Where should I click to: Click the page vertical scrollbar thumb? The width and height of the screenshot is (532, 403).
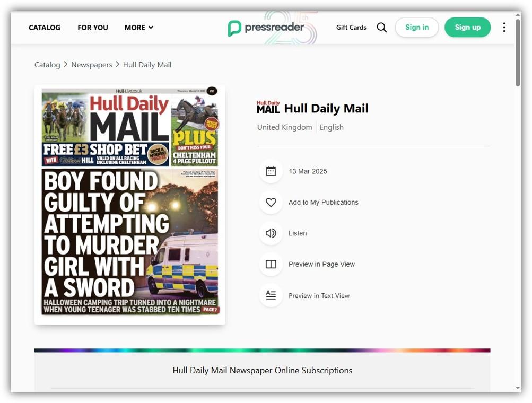[x=518, y=52]
